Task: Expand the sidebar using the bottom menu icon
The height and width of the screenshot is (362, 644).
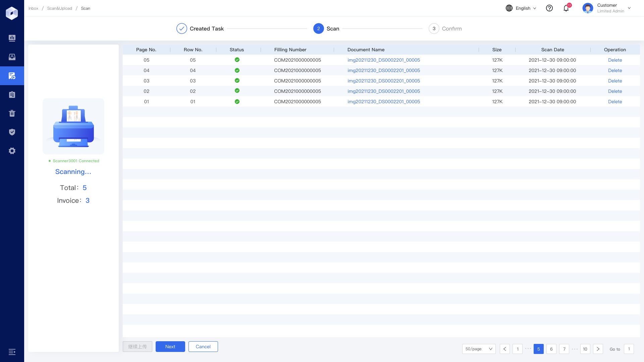Action: 12,352
